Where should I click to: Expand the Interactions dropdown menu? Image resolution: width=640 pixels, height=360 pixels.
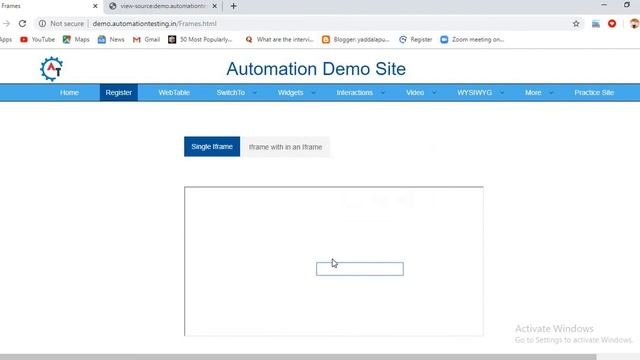[x=361, y=93]
